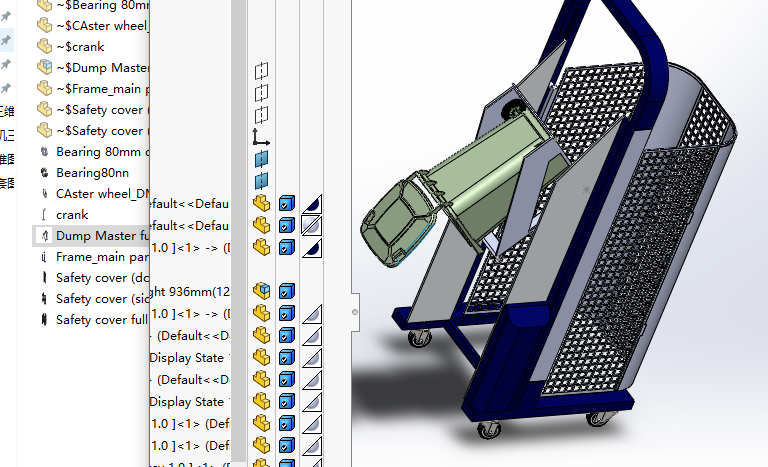Click the crank file thumbnail
The height and width of the screenshot is (467, 768).
coord(45,215)
